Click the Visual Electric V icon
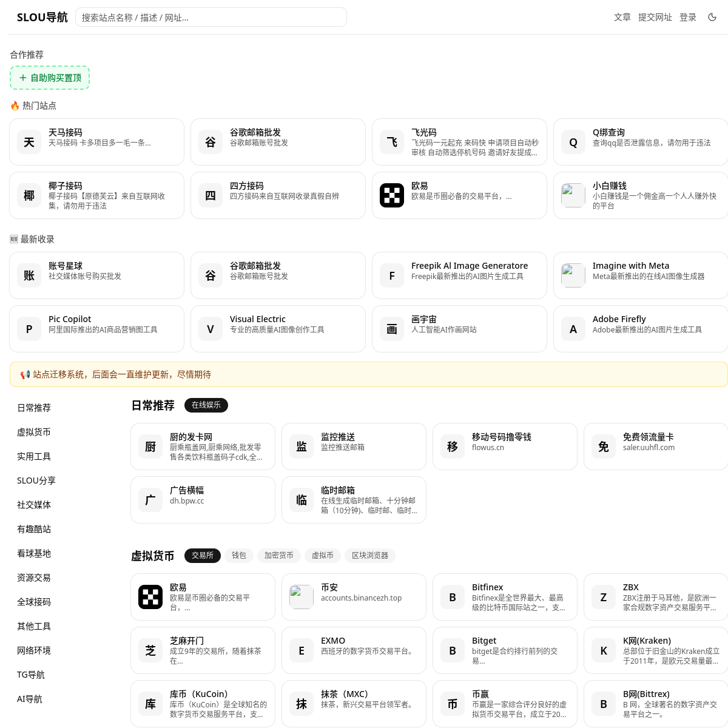This screenshot has width=728, height=728. [x=211, y=329]
